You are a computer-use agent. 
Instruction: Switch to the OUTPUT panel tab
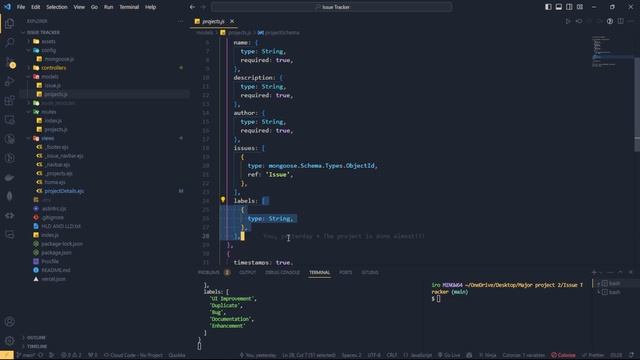tap(247, 272)
